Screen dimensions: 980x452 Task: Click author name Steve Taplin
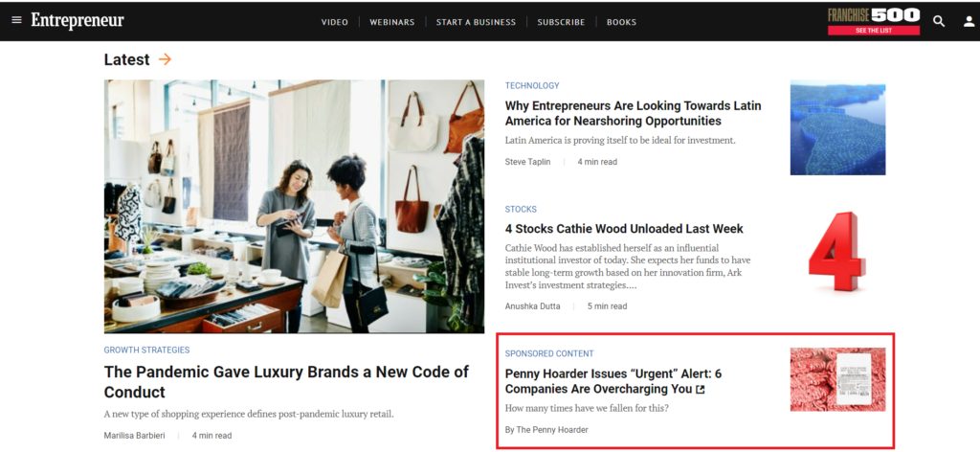(527, 162)
